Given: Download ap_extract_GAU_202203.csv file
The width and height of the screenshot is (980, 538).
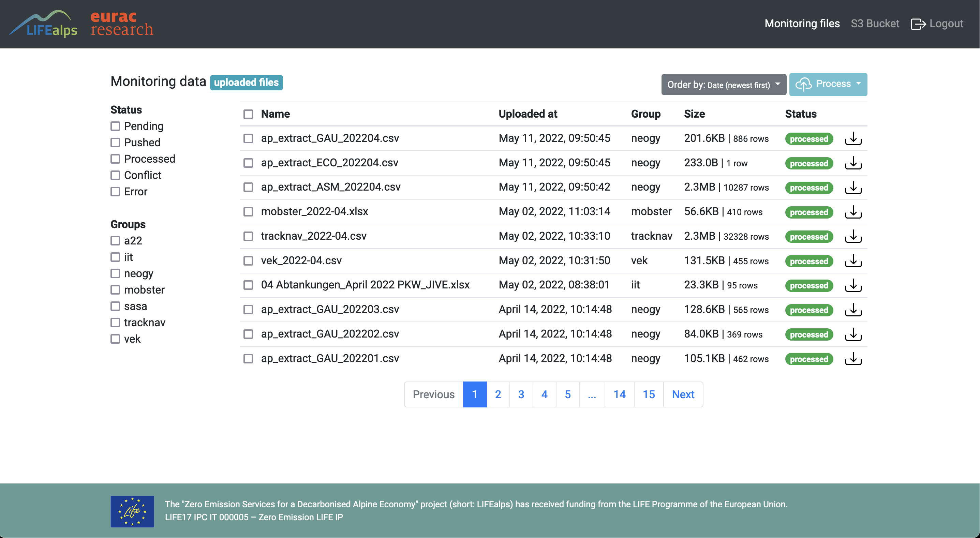Looking at the screenshot, I should (853, 310).
